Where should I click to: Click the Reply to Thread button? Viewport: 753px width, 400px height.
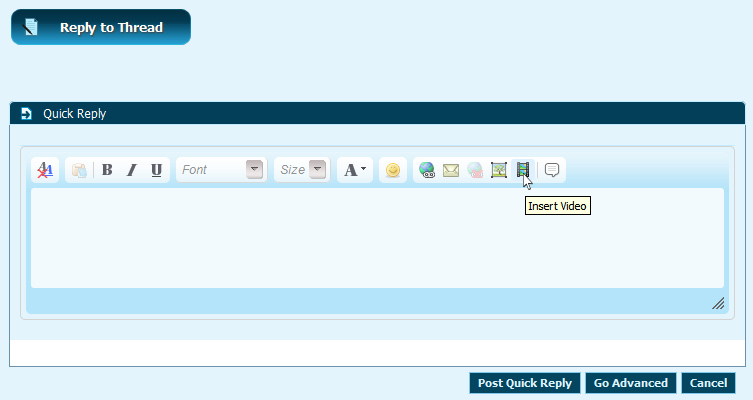[101, 28]
